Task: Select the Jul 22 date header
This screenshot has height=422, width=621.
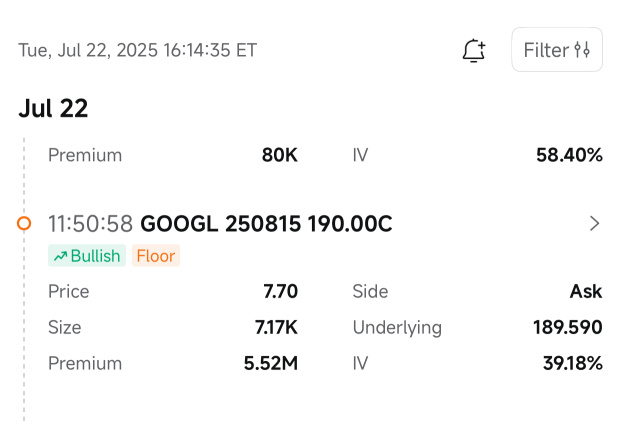Action: (53, 108)
